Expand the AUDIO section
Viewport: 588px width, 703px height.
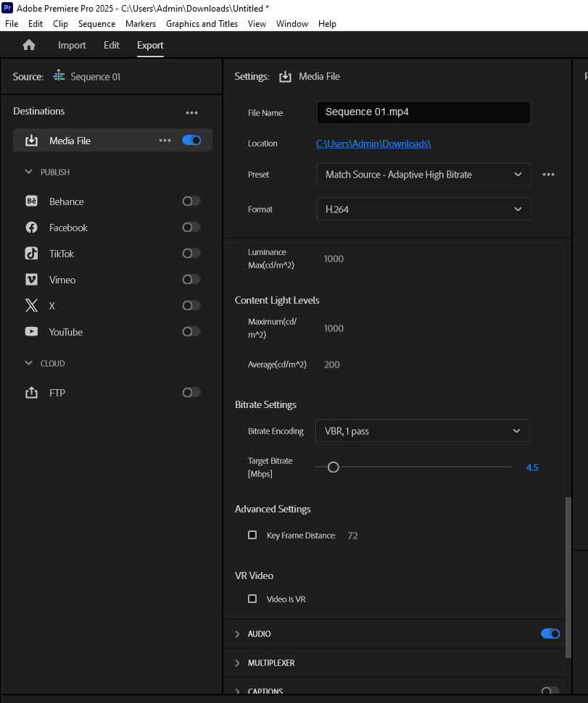coord(237,634)
